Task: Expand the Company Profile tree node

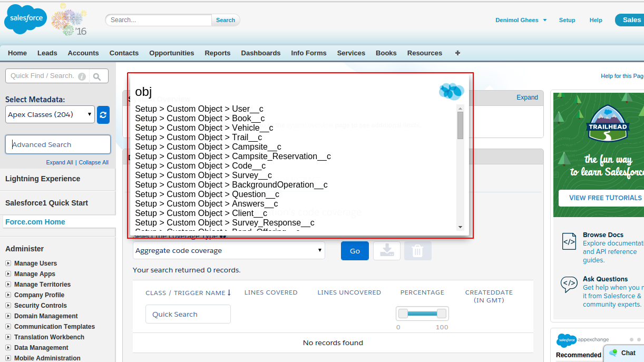Action: pyautogui.click(x=8, y=295)
